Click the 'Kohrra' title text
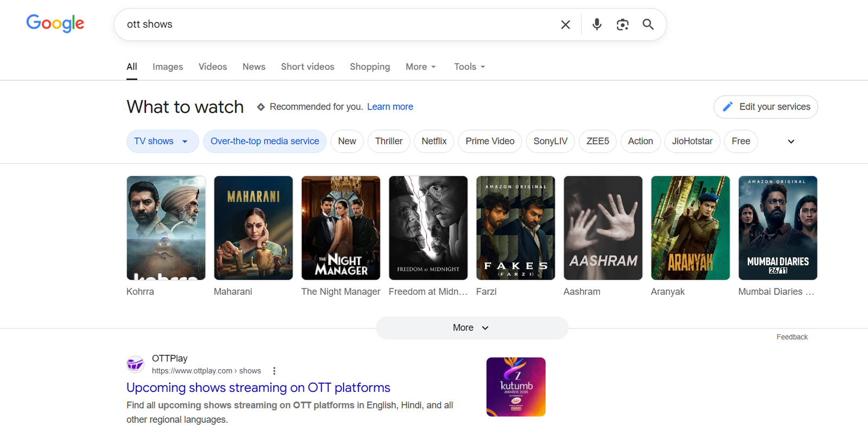The image size is (868, 439). 140,292
